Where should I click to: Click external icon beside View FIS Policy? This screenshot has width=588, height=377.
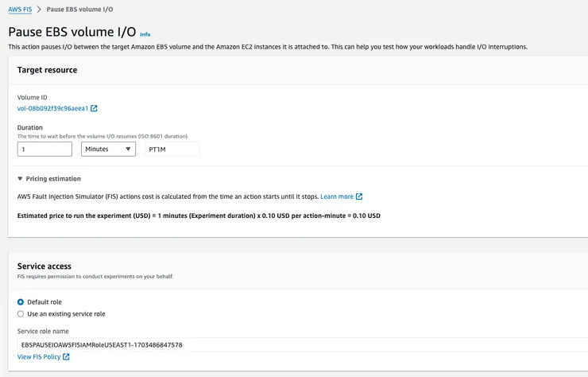pos(67,357)
